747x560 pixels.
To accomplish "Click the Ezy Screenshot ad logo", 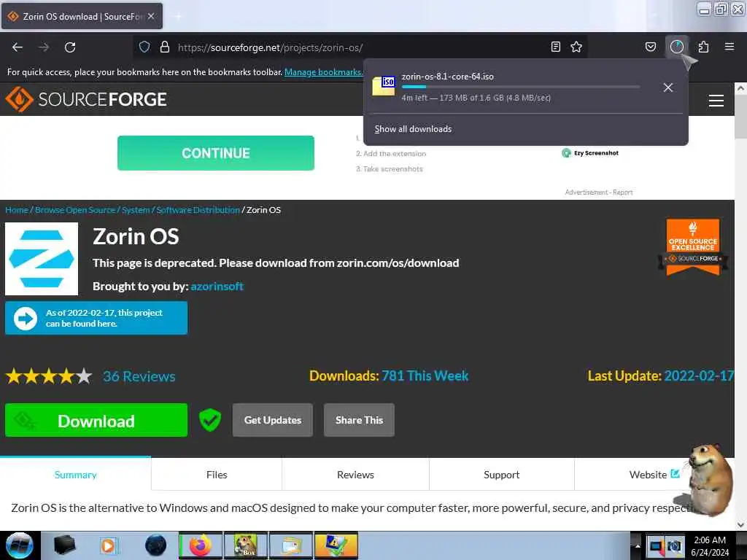I will 590,153.
